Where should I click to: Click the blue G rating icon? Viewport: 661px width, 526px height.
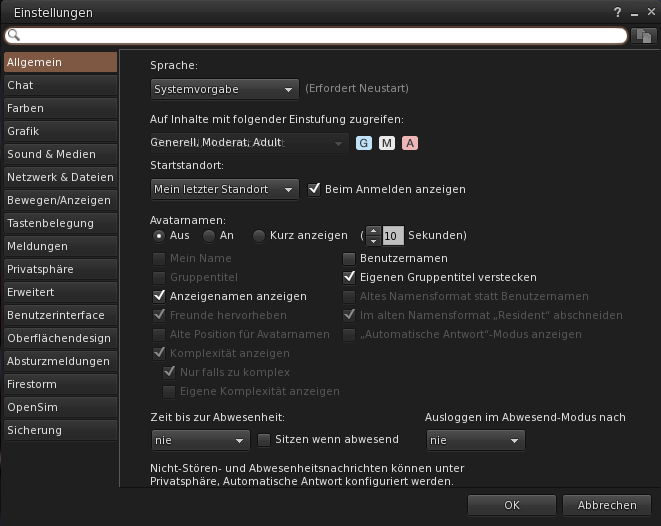coord(364,143)
